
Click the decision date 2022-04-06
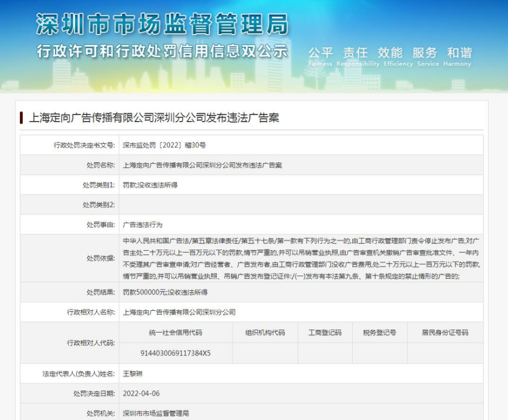[141, 394]
